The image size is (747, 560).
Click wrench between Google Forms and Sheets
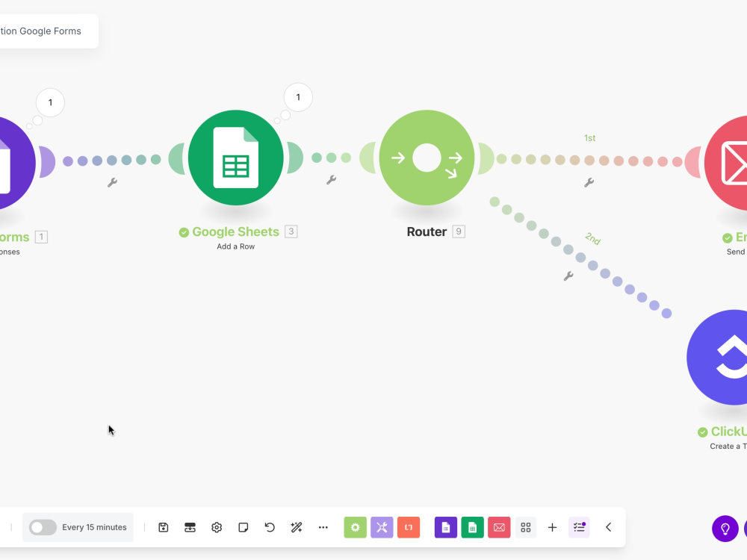pos(113,182)
